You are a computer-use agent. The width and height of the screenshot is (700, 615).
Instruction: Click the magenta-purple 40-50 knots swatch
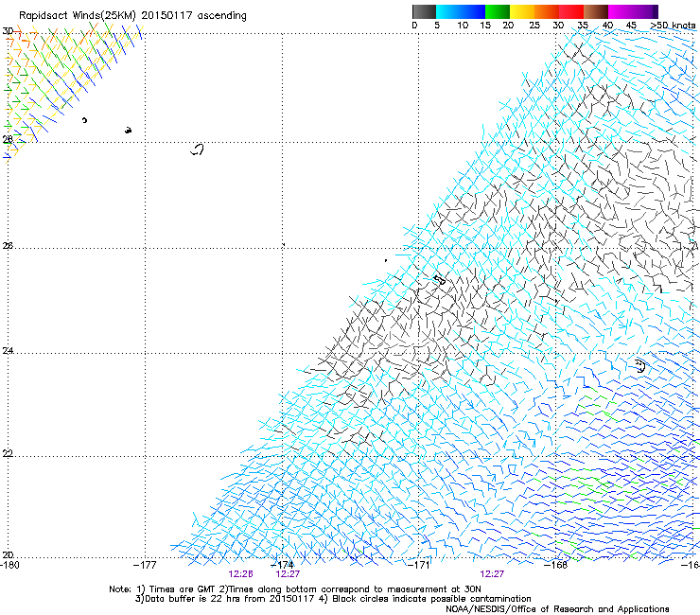633,11
